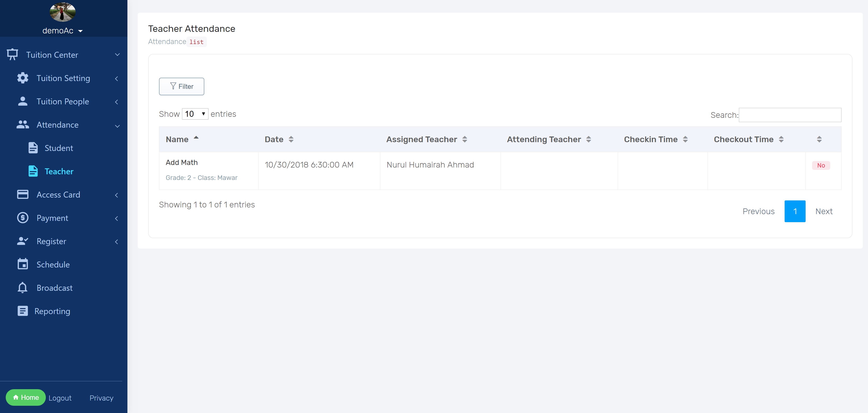
Task: Click Grade: 2 - Class: Mawar text
Action: point(201,178)
